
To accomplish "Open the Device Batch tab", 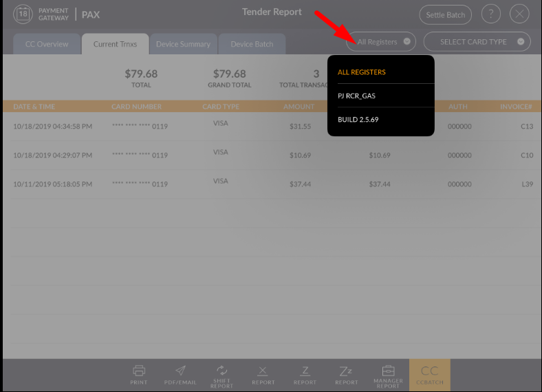I will tap(252, 44).
